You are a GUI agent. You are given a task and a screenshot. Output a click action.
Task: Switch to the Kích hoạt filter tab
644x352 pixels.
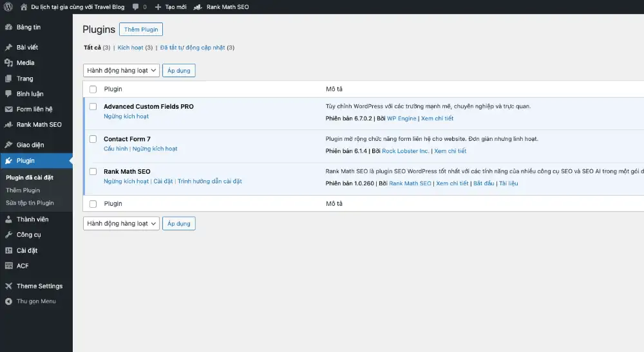(x=130, y=48)
